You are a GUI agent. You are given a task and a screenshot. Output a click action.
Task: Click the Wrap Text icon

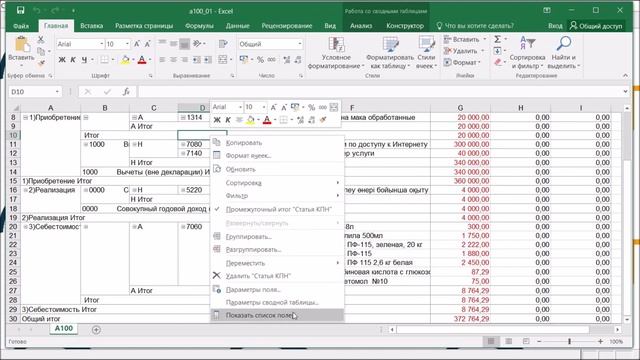223,44
